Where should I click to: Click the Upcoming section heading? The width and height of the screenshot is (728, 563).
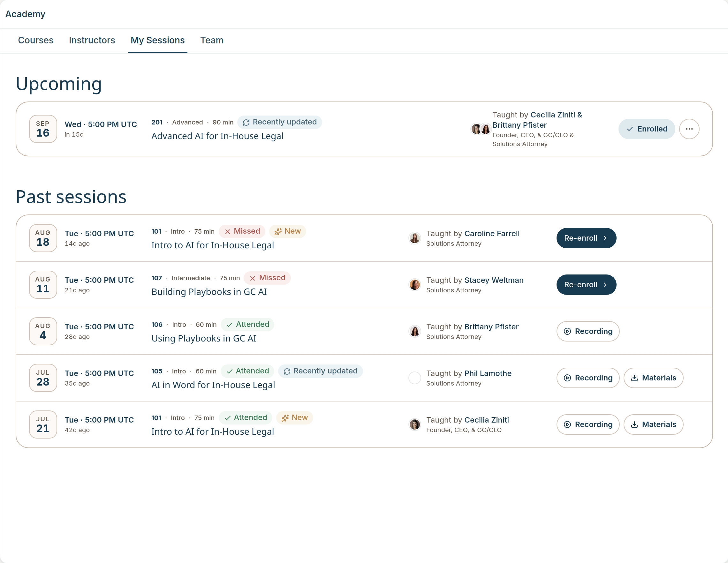59,84
